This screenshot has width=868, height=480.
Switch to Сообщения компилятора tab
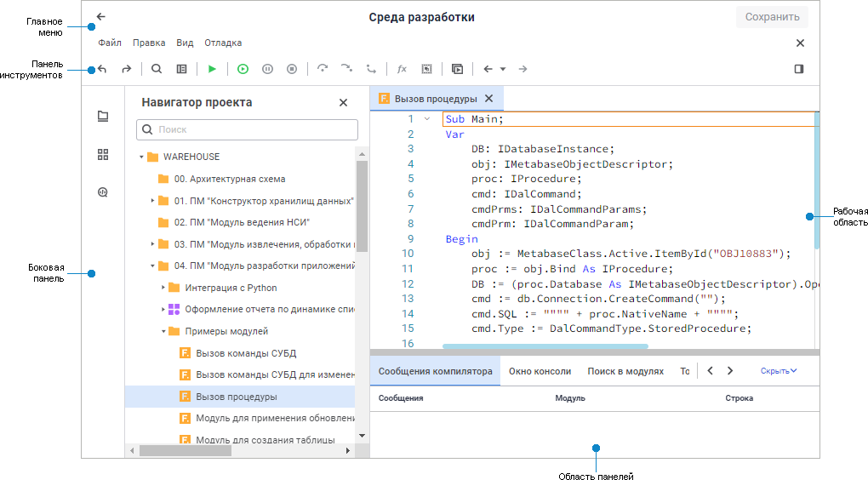pos(435,371)
